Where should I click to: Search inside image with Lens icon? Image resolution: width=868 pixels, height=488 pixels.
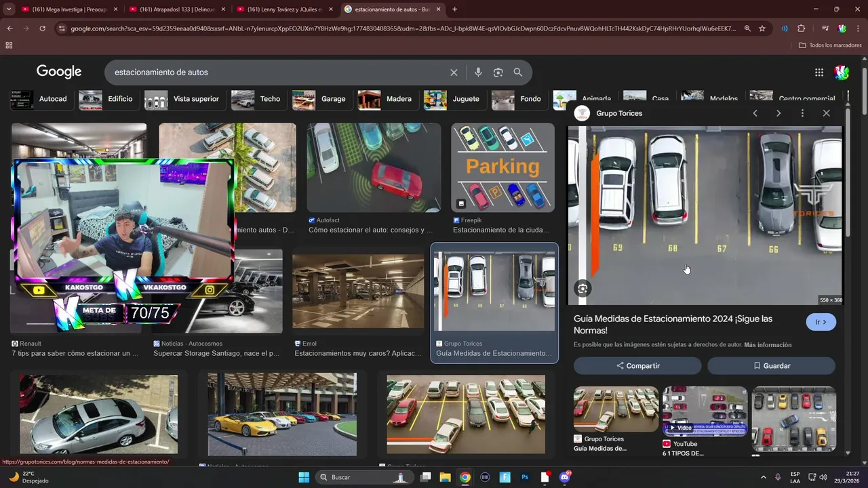pos(583,289)
